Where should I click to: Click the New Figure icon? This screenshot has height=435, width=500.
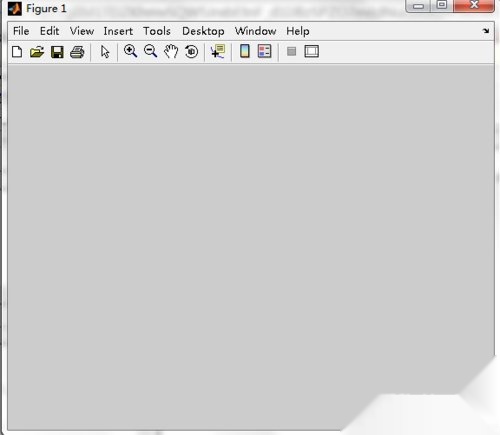(x=17, y=52)
